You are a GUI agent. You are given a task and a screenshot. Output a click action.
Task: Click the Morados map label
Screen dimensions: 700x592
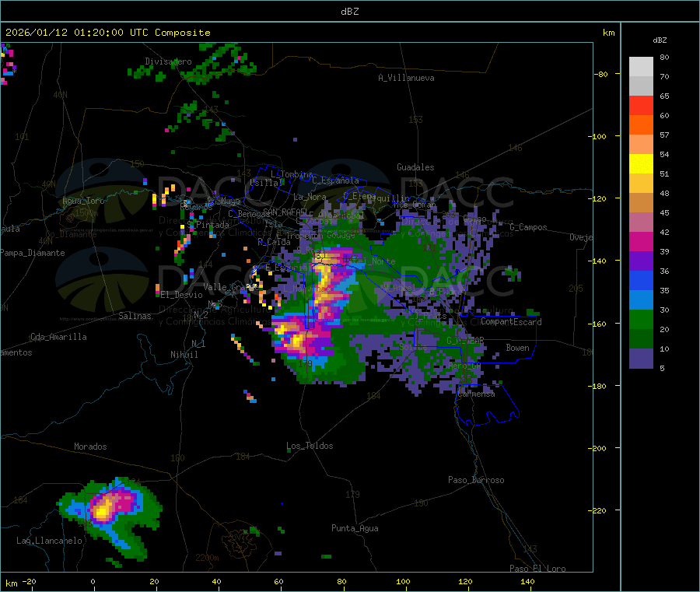(x=90, y=447)
